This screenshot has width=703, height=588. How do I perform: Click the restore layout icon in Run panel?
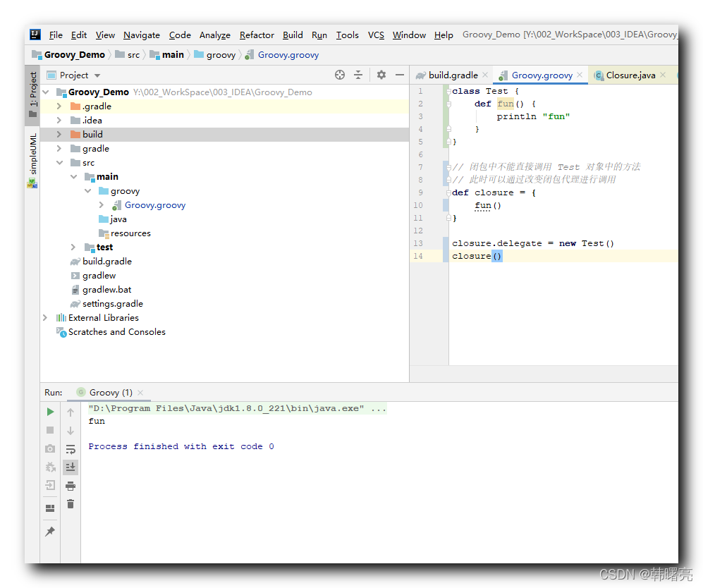pos(50,508)
